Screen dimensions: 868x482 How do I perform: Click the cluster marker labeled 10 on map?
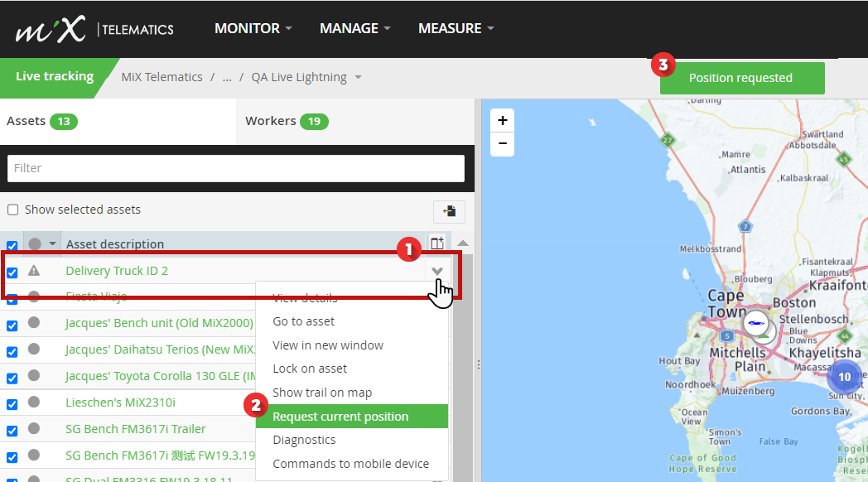[x=844, y=377]
